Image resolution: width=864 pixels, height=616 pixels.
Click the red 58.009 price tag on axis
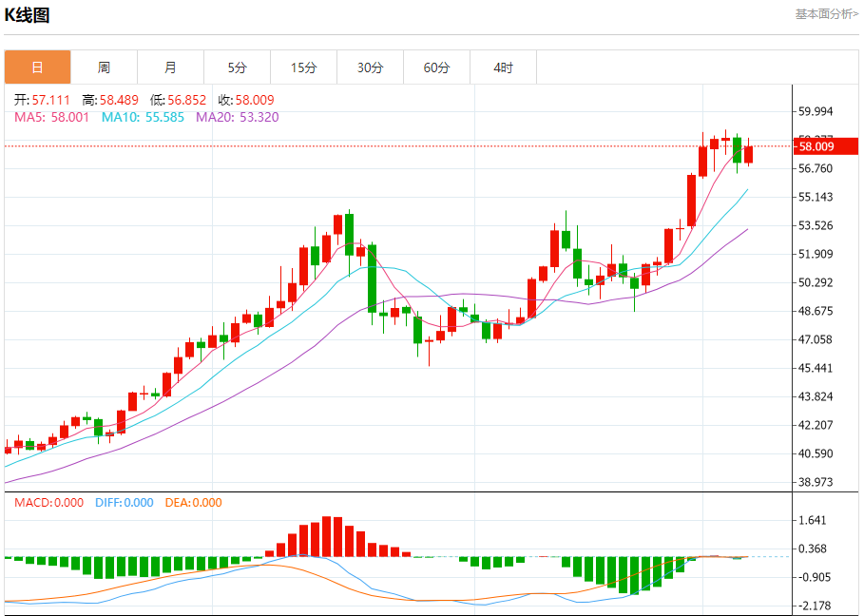[x=825, y=146]
